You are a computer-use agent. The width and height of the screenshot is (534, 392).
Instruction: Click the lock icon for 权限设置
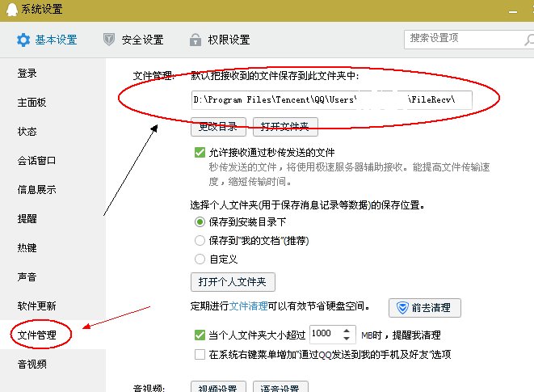pyautogui.click(x=196, y=40)
